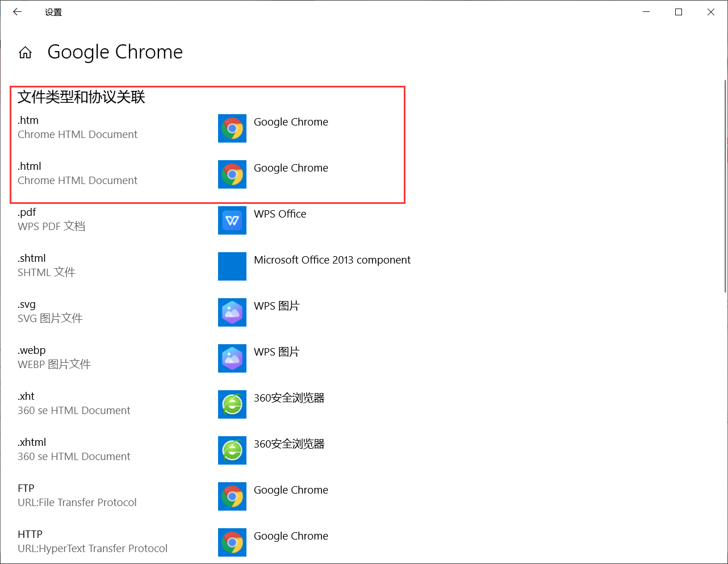This screenshot has width=728, height=564.
Task: Select Microsoft Office 2013 component for .shtml
Action: (332, 260)
